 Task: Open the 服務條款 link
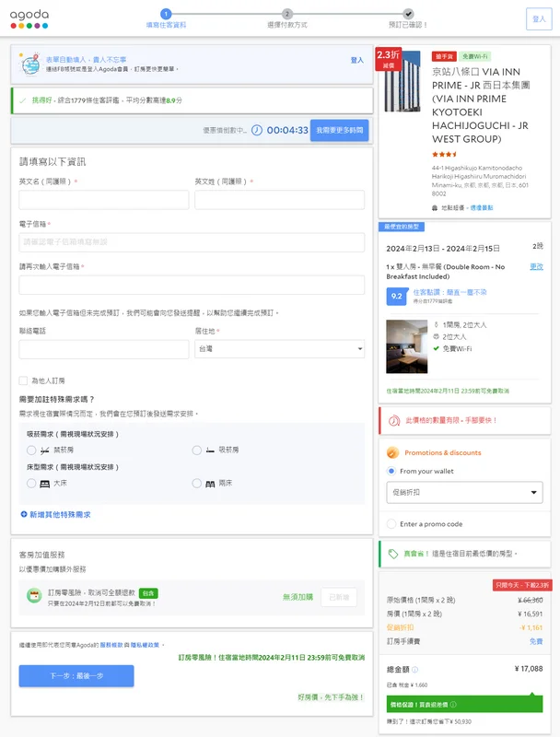pyautogui.click(x=111, y=645)
